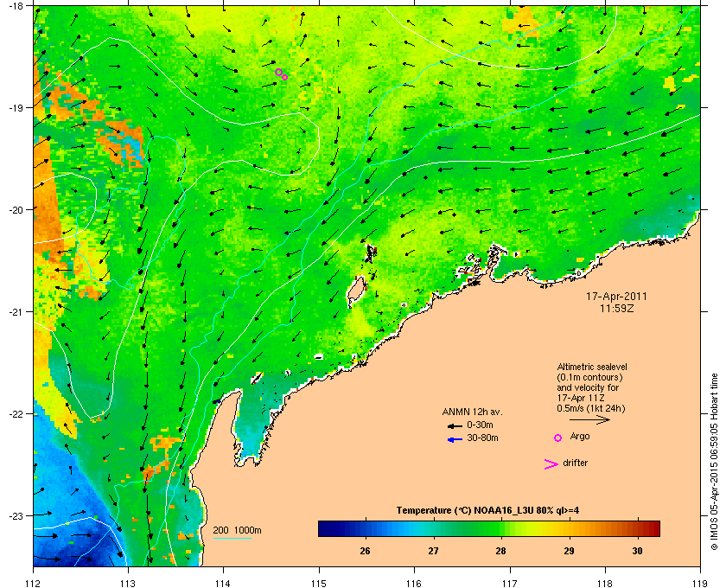Select the '0-30m' depth label
The width and height of the screenshot is (726, 588).
pos(480,425)
